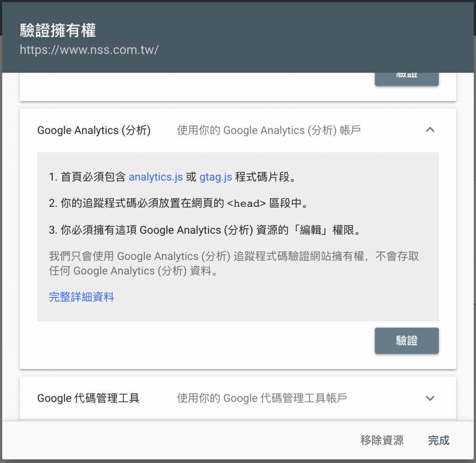Click the note starting 我們只會使用 Google Analytics
476x463 pixels.
[234, 263]
